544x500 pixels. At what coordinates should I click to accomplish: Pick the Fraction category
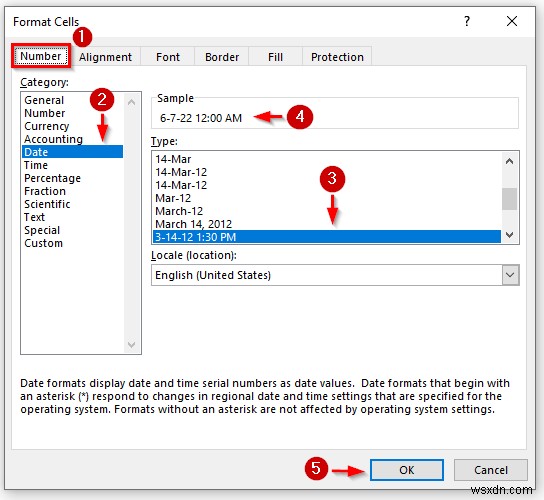coord(72,191)
